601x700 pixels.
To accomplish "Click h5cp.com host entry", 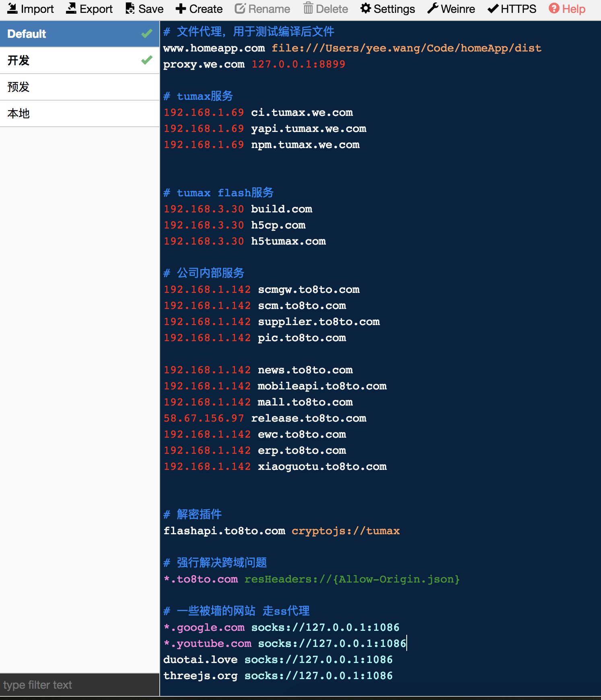I will [x=278, y=225].
